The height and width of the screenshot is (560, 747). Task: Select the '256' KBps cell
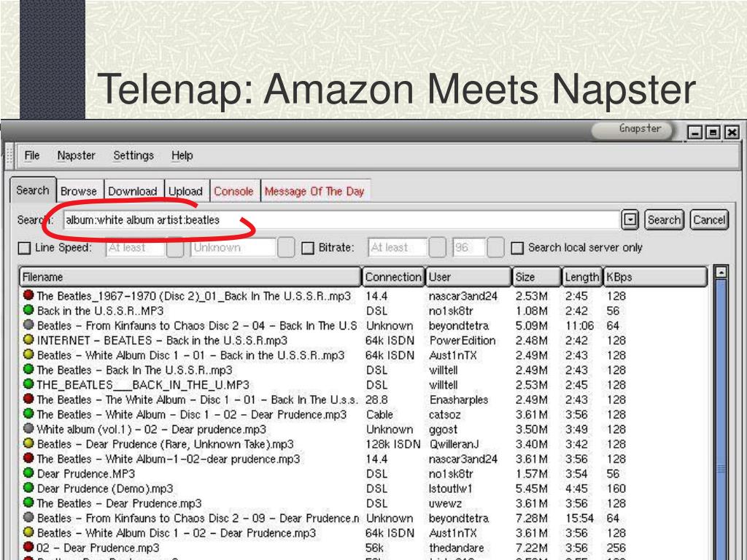click(x=616, y=548)
